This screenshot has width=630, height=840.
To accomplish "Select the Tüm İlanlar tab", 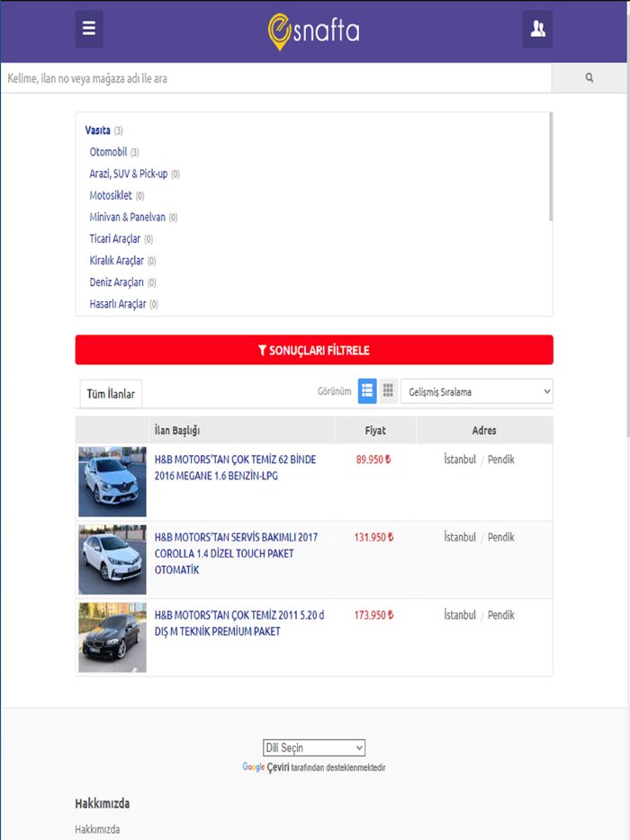I will [111, 394].
